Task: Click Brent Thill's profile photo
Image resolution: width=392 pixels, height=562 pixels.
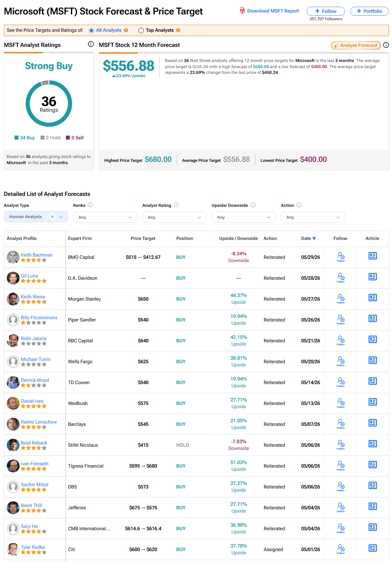Action: (13, 508)
